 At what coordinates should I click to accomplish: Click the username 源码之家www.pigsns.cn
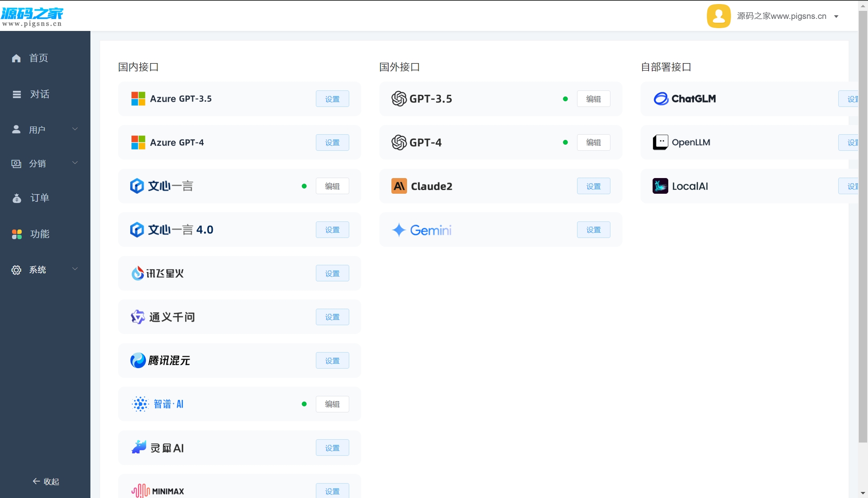coord(782,16)
